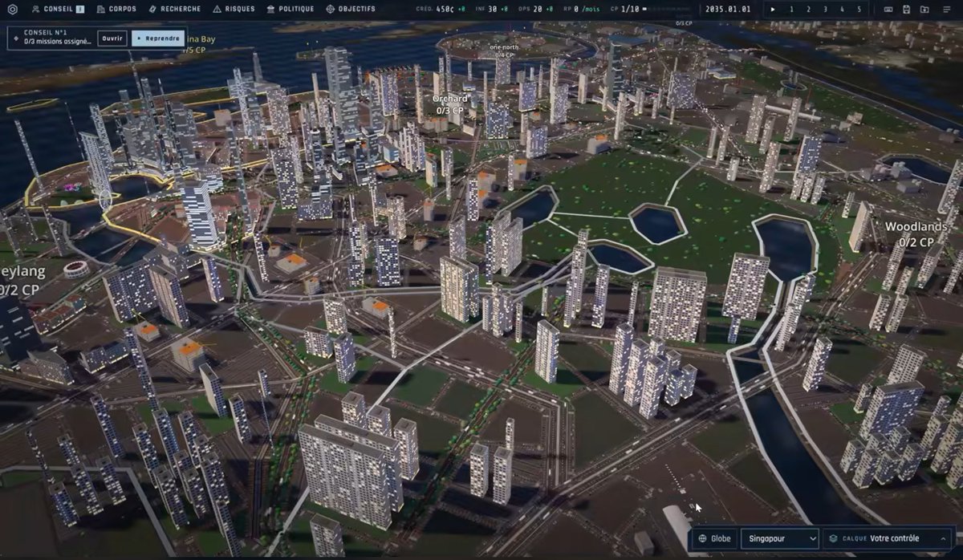The height and width of the screenshot is (560, 963).
Task: Open the hamburger main menu icon
Action: pyautogui.click(x=946, y=9)
